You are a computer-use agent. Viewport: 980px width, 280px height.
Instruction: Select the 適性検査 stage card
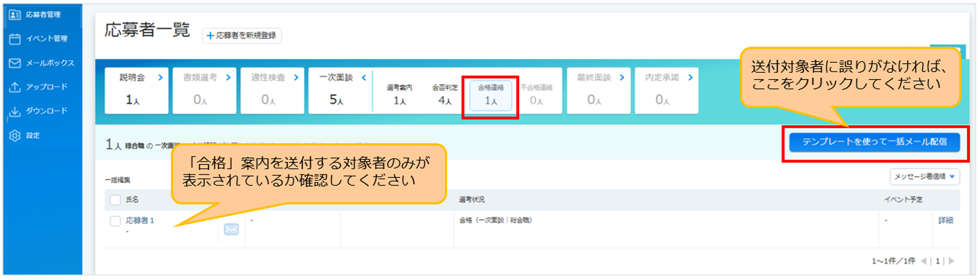272,91
